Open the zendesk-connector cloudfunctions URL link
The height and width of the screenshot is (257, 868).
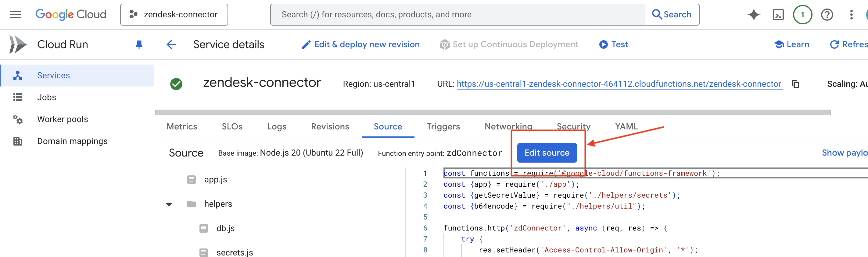(619, 84)
